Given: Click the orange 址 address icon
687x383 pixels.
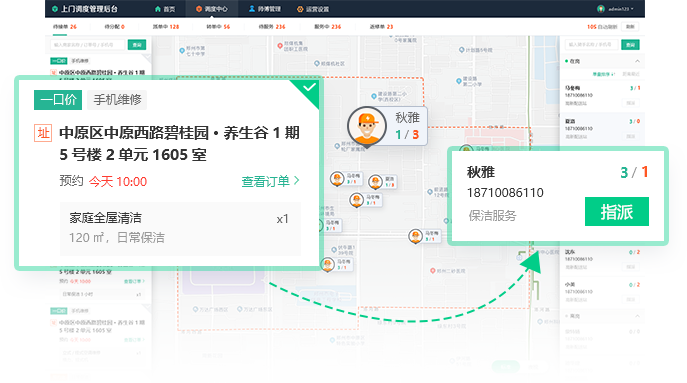Looking at the screenshot, I should click(x=43, y=133).
